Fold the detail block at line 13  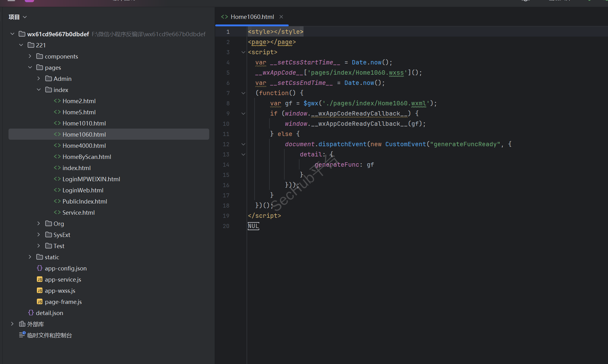[243, 154]
